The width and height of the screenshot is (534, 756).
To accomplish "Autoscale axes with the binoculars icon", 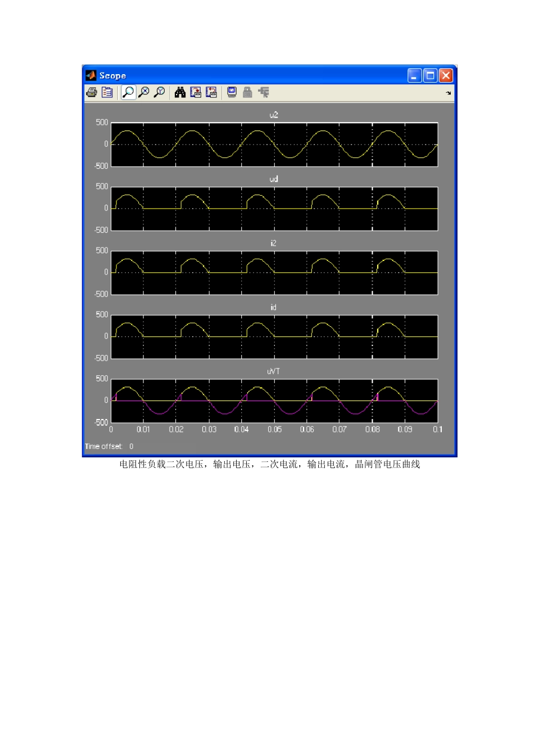I will 180,92.
